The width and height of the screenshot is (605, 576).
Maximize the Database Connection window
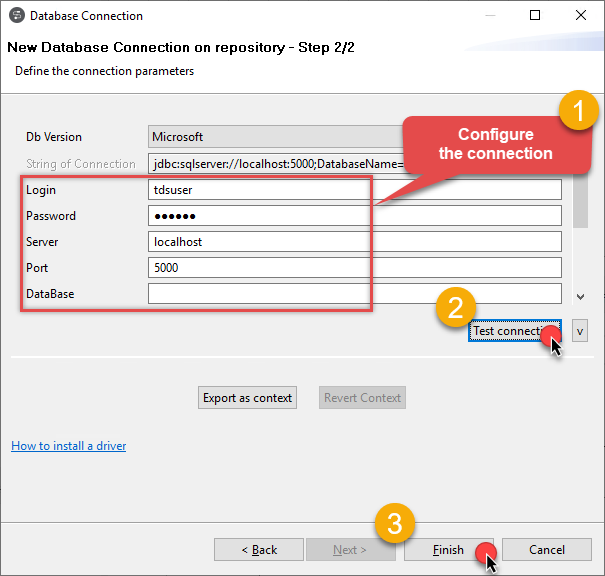tap(535, 15)
